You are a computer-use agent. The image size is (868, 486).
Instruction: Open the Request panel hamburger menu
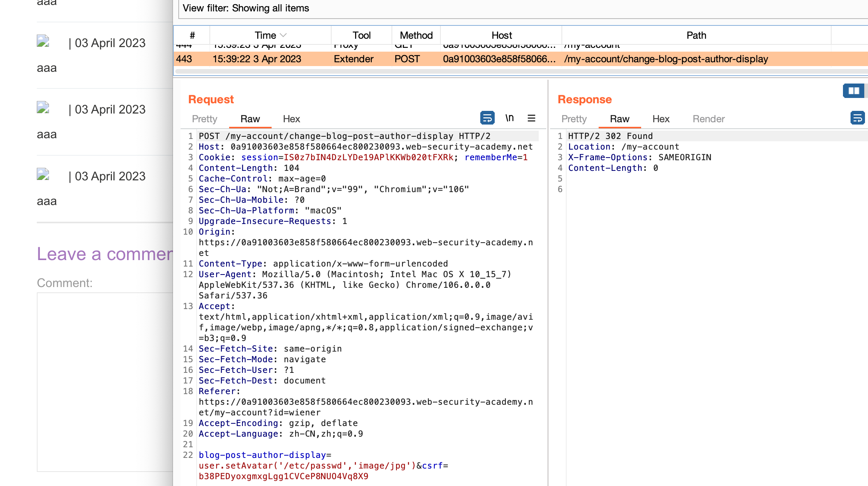[531, 118]
